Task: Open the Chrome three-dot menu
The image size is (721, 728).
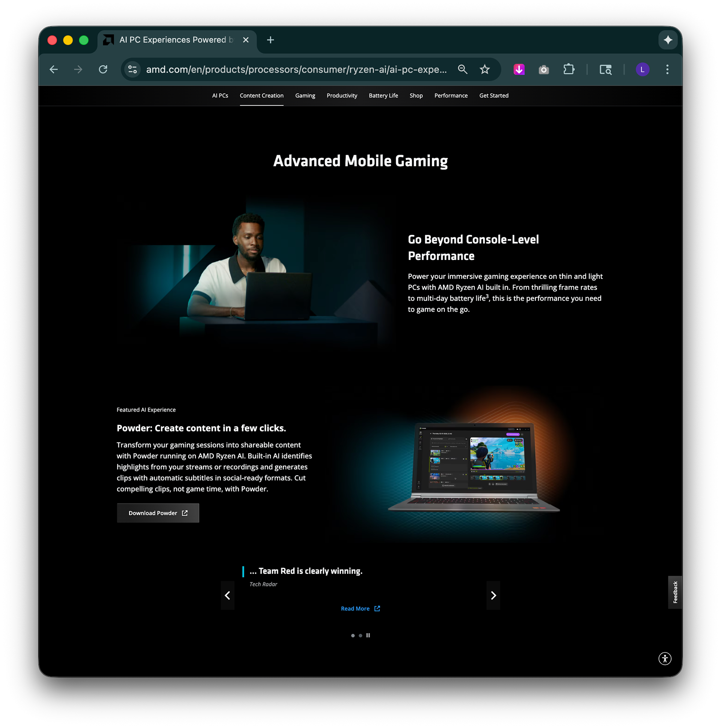Action: [667, 69]
